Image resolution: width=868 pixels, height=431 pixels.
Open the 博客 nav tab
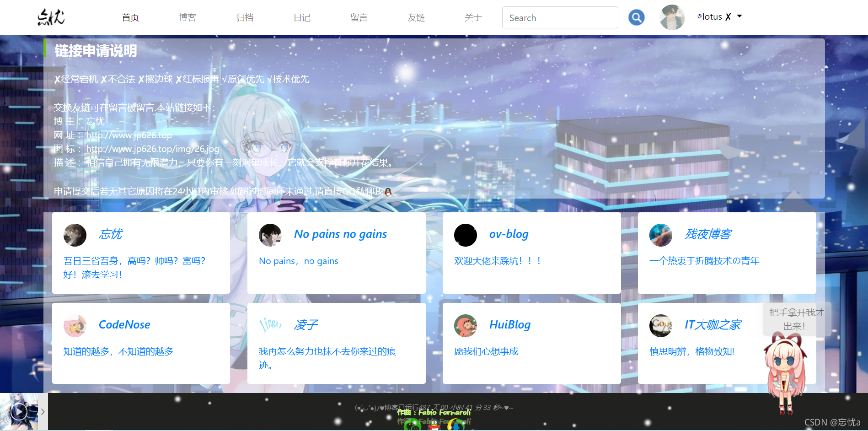pyautogui.click(x=188, y=17)
